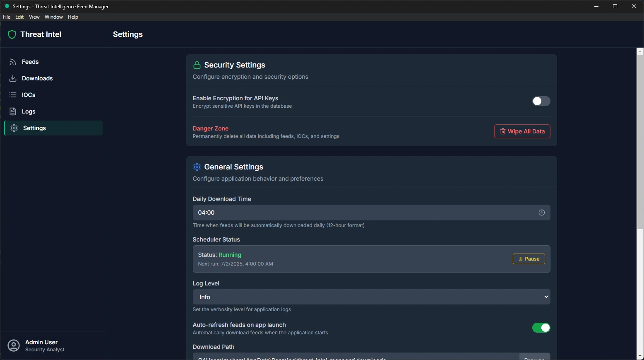Viewport: 644px width, 360px height.
Task: Click the Threat Intel shield logo
Action: (x=12, y=34)
